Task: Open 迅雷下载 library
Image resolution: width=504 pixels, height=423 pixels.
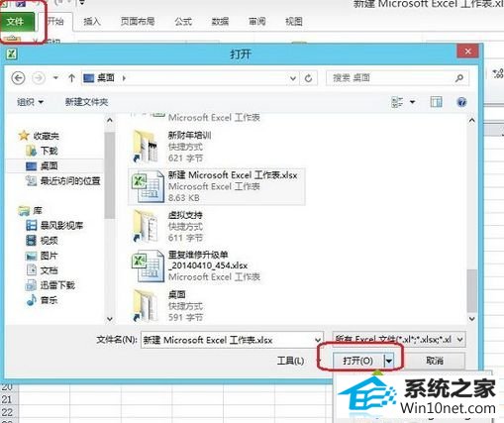Action: pos(50,285)
